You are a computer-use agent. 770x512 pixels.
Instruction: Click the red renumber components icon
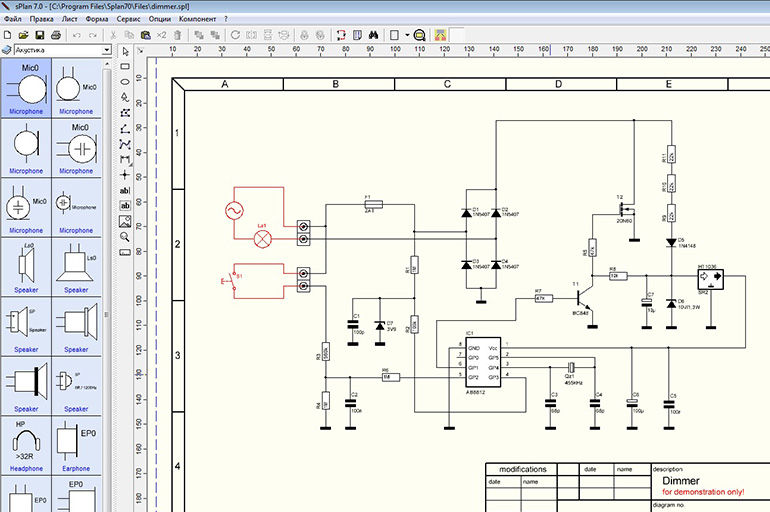pyautogui.click(x=341, y=35)
